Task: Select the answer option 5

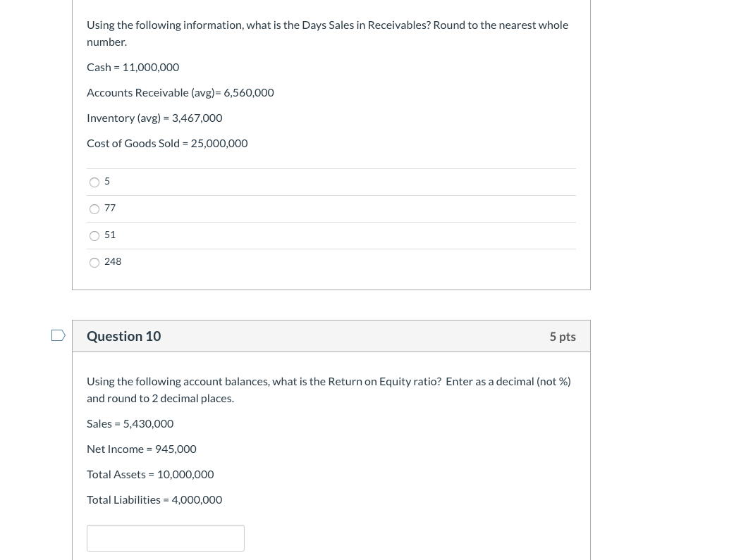Action: pyautogui.click(x=94, y=182)
